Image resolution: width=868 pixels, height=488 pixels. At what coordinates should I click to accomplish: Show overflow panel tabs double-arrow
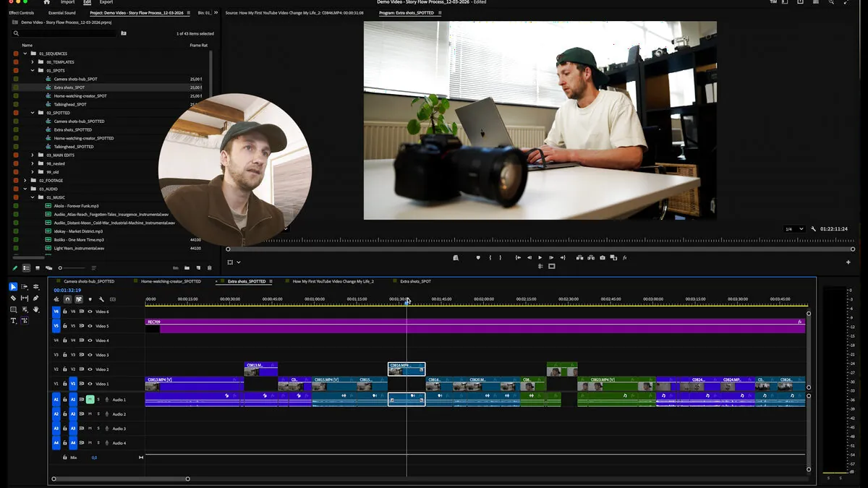tap(214, 13)
